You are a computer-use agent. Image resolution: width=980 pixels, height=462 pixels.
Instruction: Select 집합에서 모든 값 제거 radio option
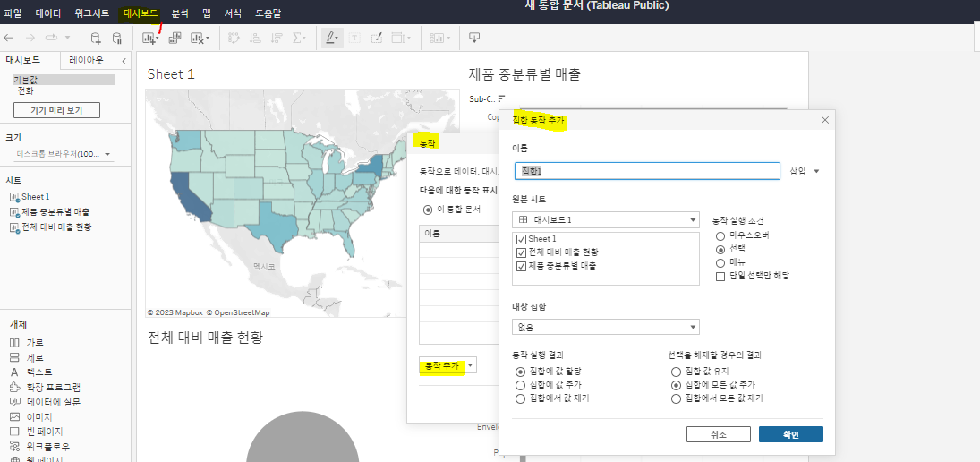tap(676, 398)
